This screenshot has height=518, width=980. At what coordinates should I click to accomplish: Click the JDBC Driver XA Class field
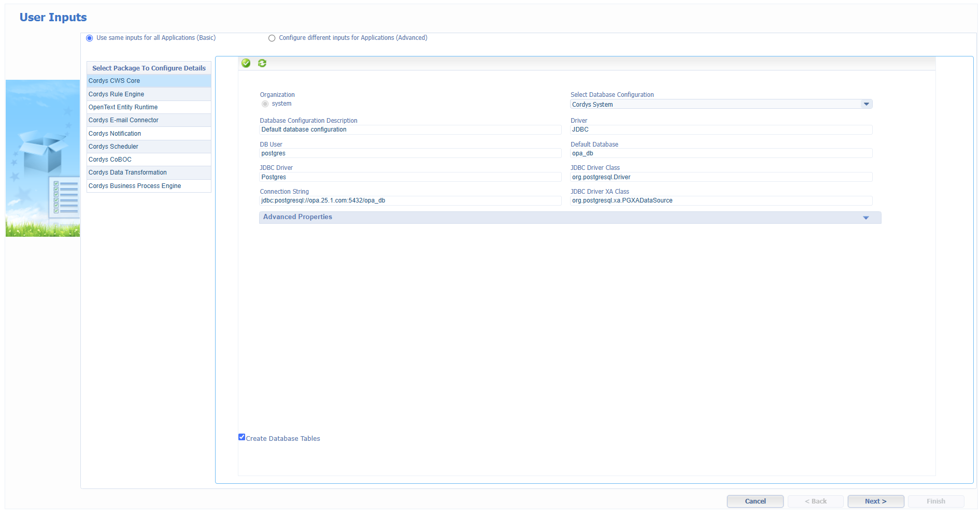(x=721, y=201)
